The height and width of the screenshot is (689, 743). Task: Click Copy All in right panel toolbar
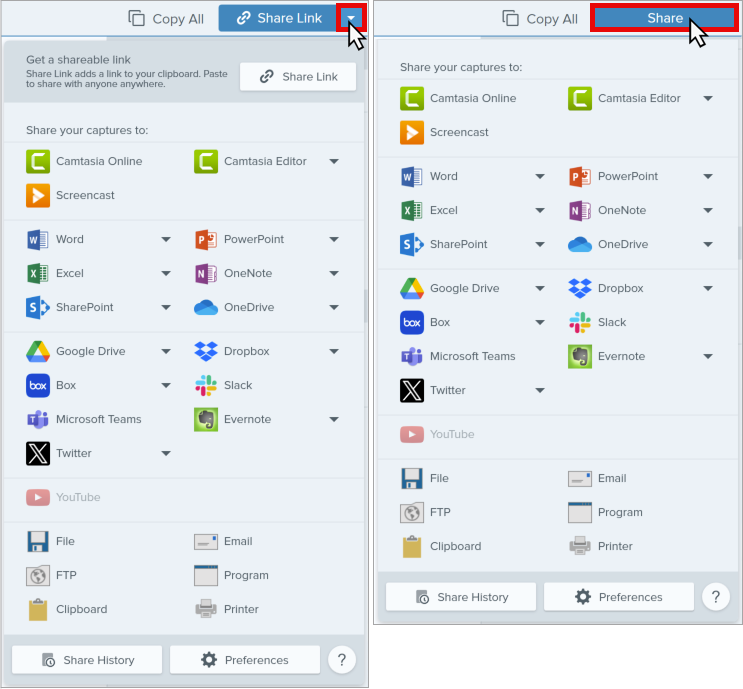point(540,19)
